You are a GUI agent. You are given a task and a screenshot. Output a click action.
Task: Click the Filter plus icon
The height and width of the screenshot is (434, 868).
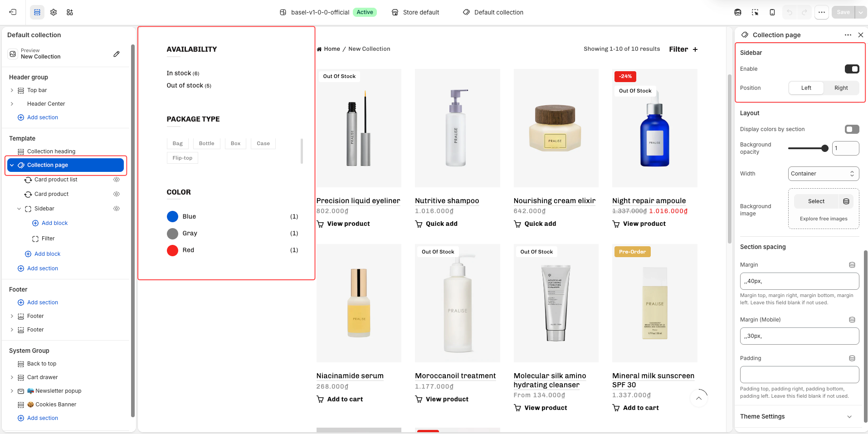[x=695, y=49]
